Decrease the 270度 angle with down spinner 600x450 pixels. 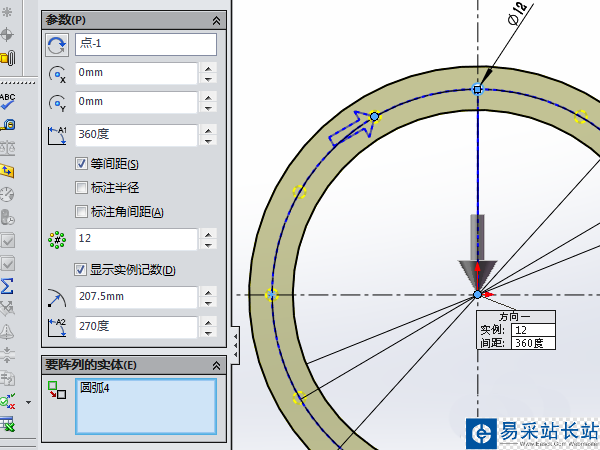point(208,333)
